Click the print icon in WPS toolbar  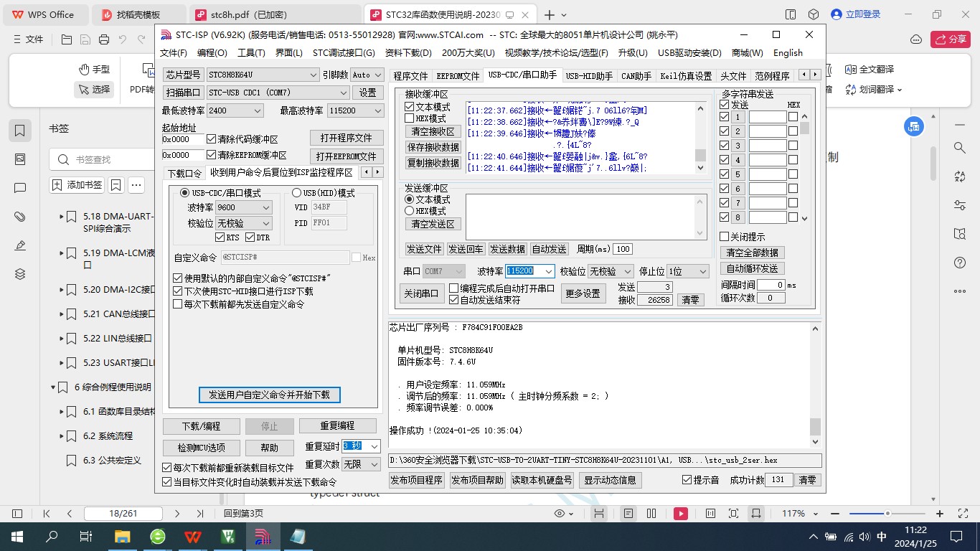pos(104,39)
